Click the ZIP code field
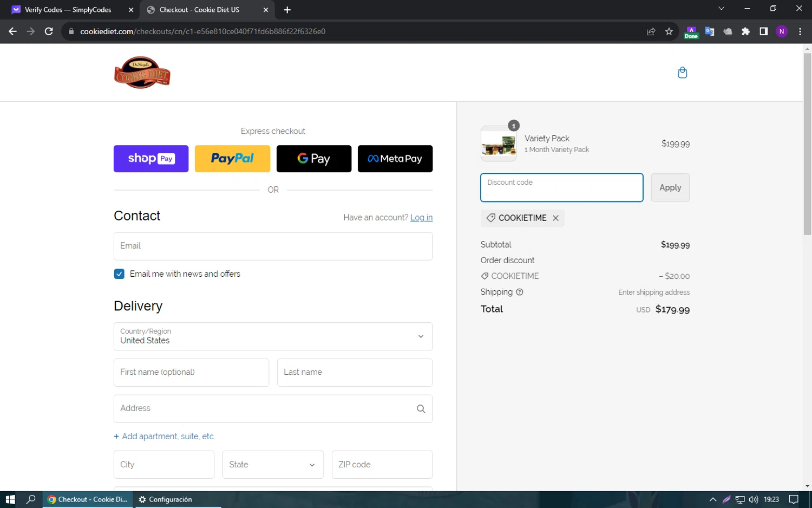Screen dimensions: 812x508 [382, 465]
